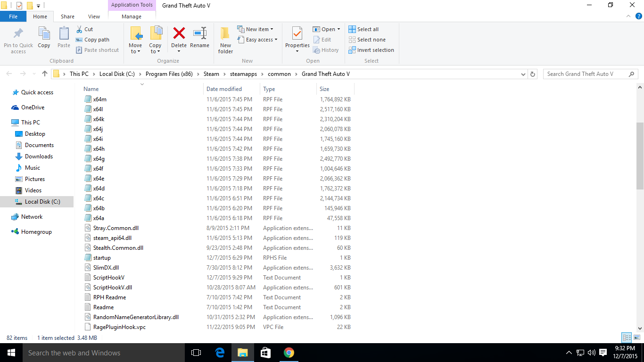Click Invert selection in the ribbon
Image resolution: width=644 pixels, height=362 pixels.
(x=371, y=50)
